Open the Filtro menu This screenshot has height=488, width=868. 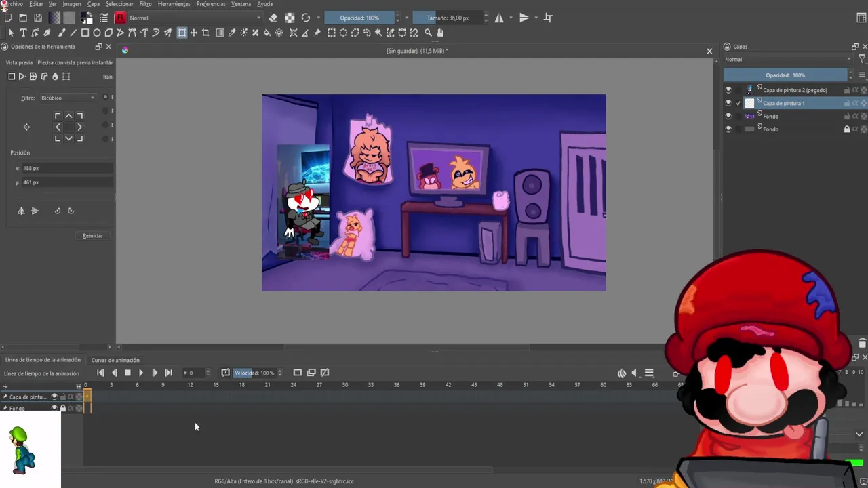[x=145, y=4]
